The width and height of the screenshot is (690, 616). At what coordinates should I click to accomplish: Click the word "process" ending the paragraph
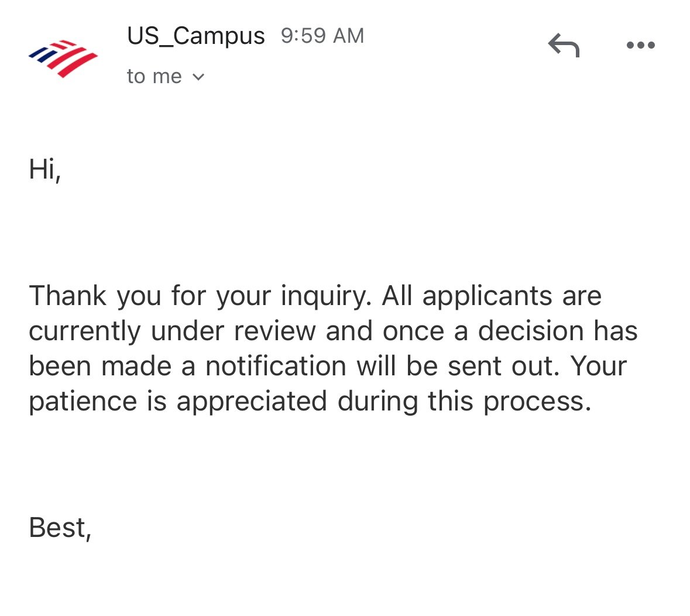click(x=537, y=402)
